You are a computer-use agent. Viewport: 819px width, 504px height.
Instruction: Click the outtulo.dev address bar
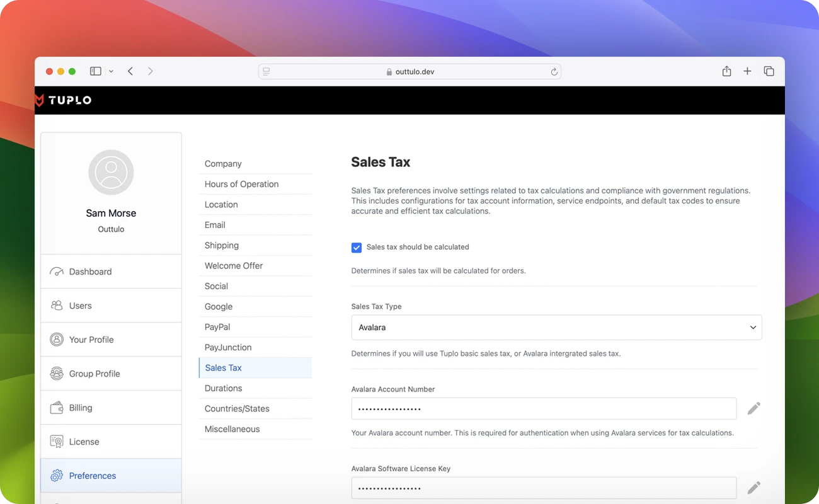(x=409, y=72)
